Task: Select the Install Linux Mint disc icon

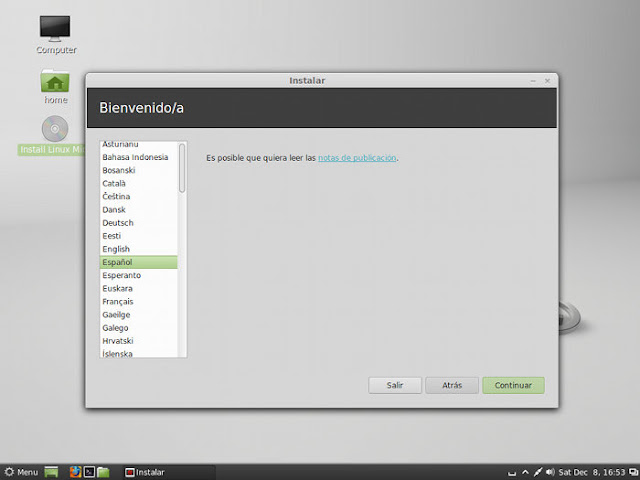Action: pos(55,129)
